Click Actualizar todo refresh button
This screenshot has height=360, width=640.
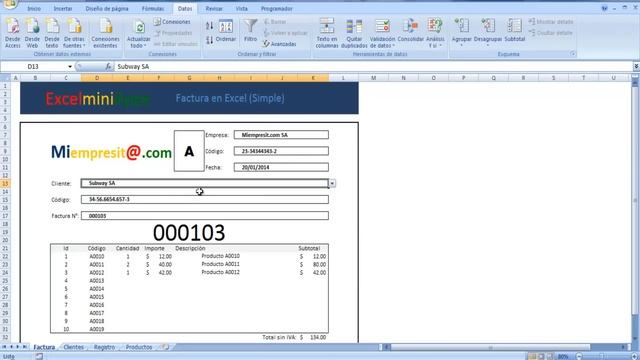tap(139, 34)
